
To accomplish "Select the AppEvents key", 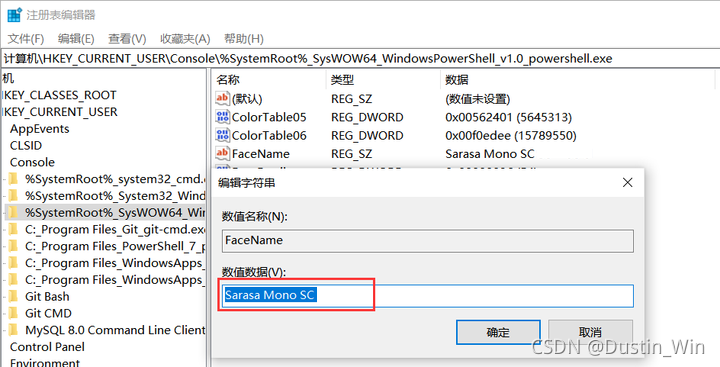I will click(39, 129).
